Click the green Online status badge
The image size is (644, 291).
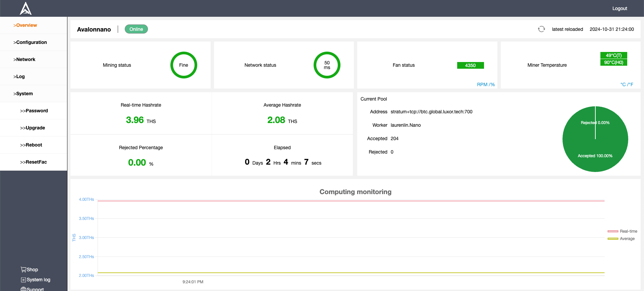[136, 29]
